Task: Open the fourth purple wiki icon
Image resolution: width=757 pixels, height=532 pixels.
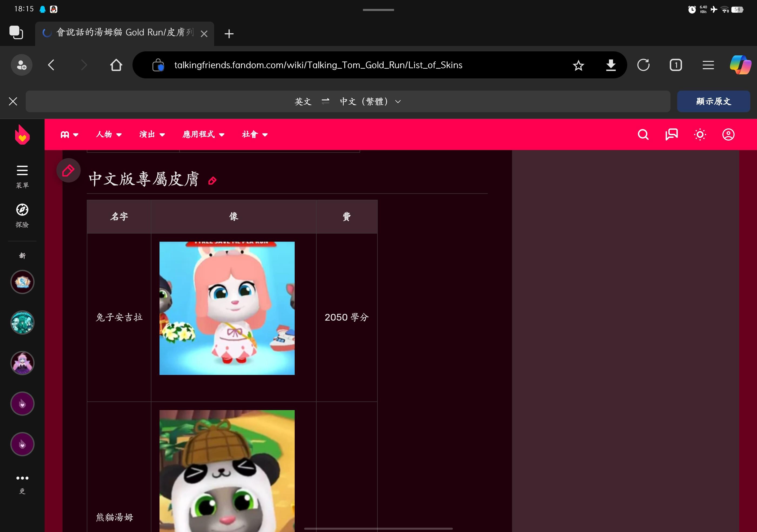Action: pos(22,403)
